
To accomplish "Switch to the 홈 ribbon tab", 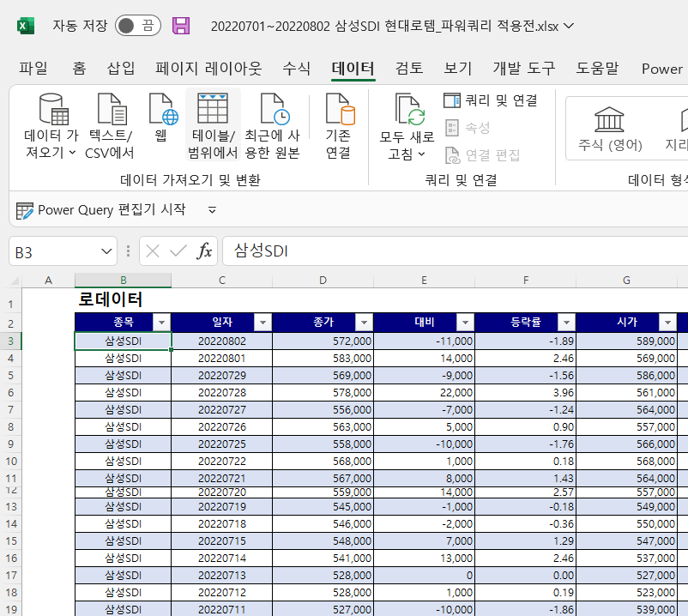I will (80, 69).
